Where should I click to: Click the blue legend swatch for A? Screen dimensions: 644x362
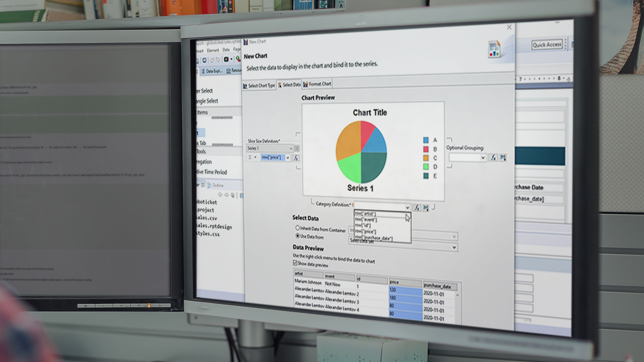426,140
